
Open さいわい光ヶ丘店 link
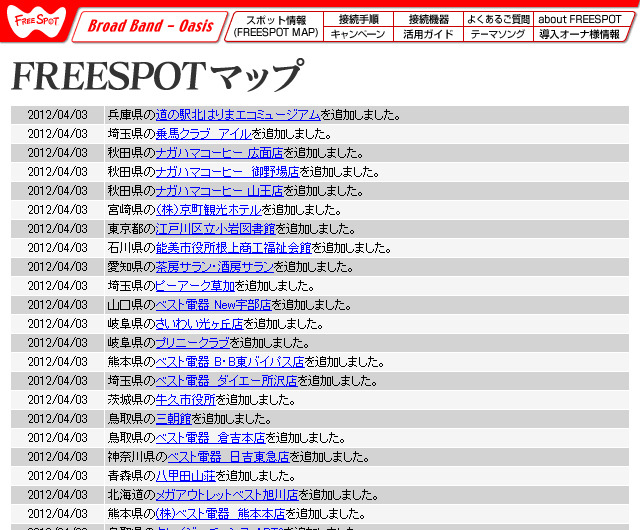(x=199, y=324)
